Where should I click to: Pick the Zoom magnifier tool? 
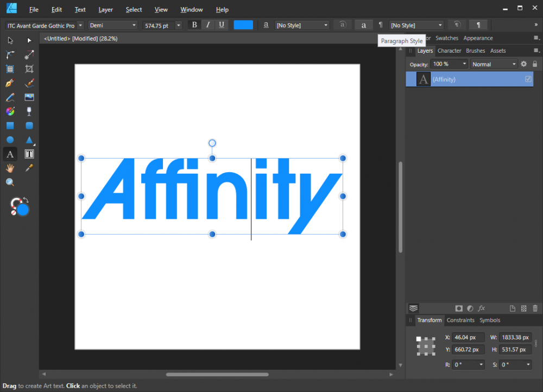click(10, 182)
